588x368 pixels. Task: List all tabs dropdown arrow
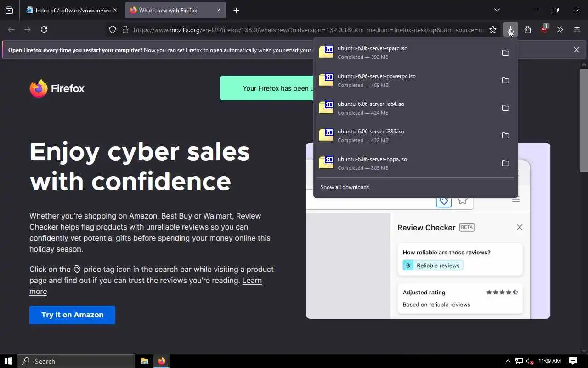[x=497, y=10]
